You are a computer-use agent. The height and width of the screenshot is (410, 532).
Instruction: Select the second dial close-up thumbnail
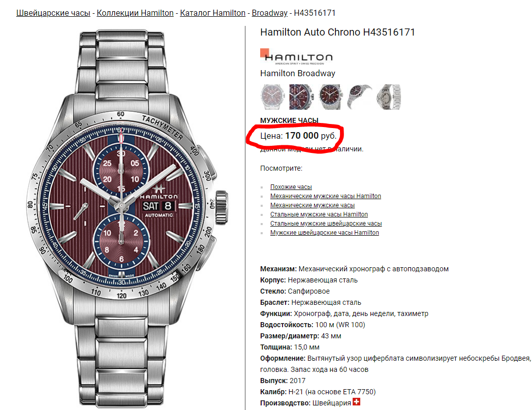301,97
